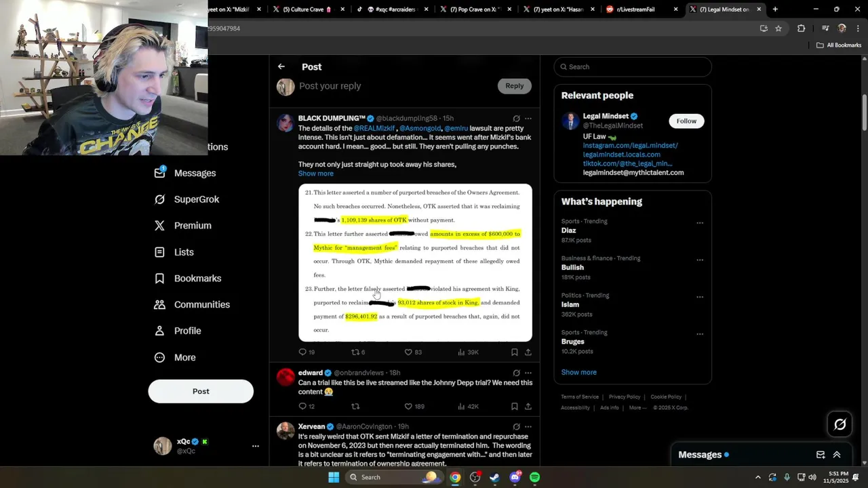
Task: Click the Search box on X
Action: pos(633,66)
